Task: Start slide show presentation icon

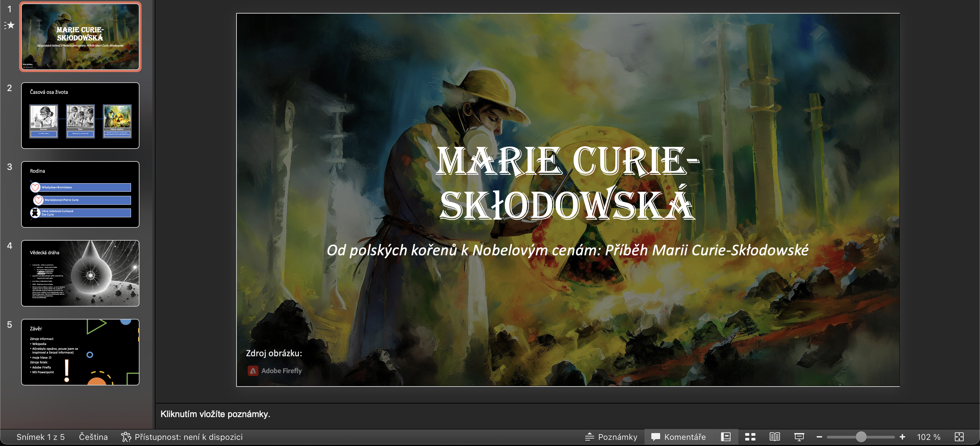Action: click(x=799, y=437)
